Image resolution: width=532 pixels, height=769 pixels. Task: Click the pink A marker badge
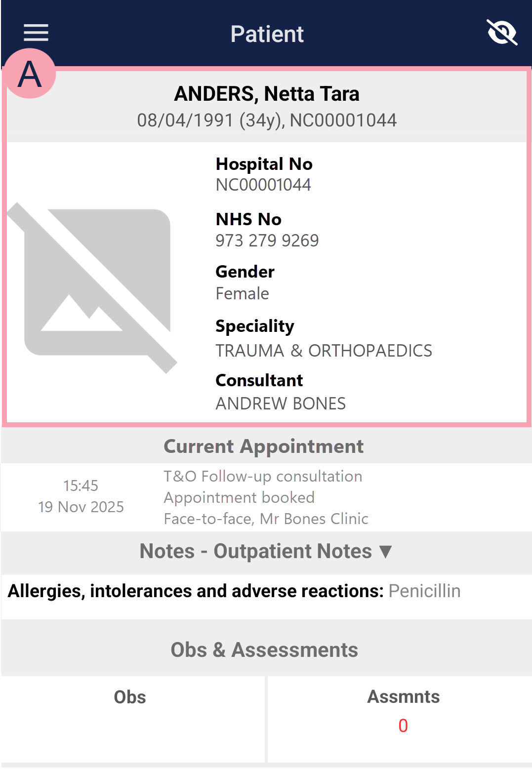pos(30,74)
